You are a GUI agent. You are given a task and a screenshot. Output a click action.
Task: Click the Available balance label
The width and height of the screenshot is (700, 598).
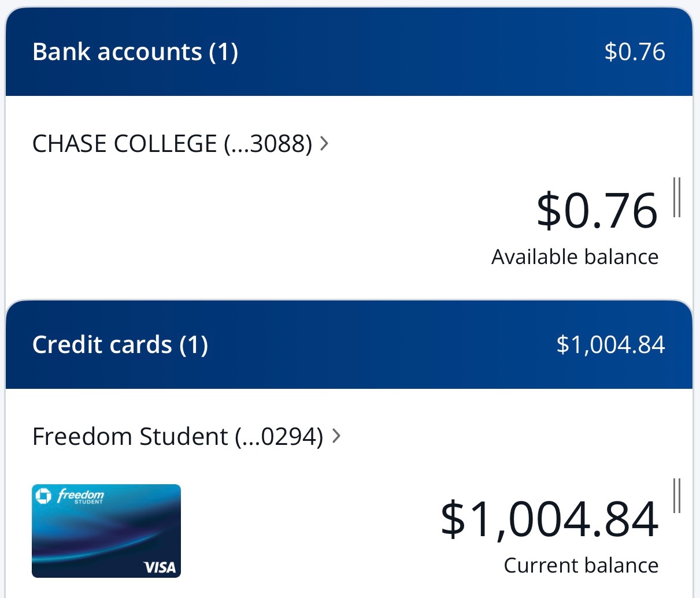point(575,257)
